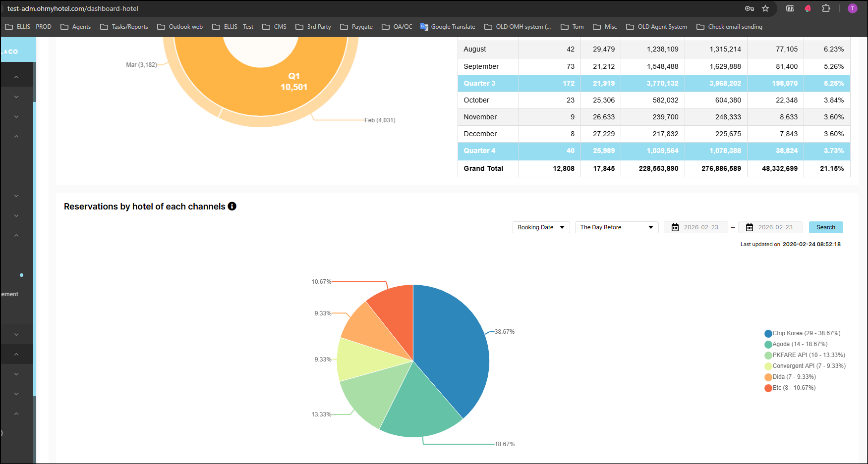Click the Google Translate bookmark icon
868x464 pixels.
(424, 27)
